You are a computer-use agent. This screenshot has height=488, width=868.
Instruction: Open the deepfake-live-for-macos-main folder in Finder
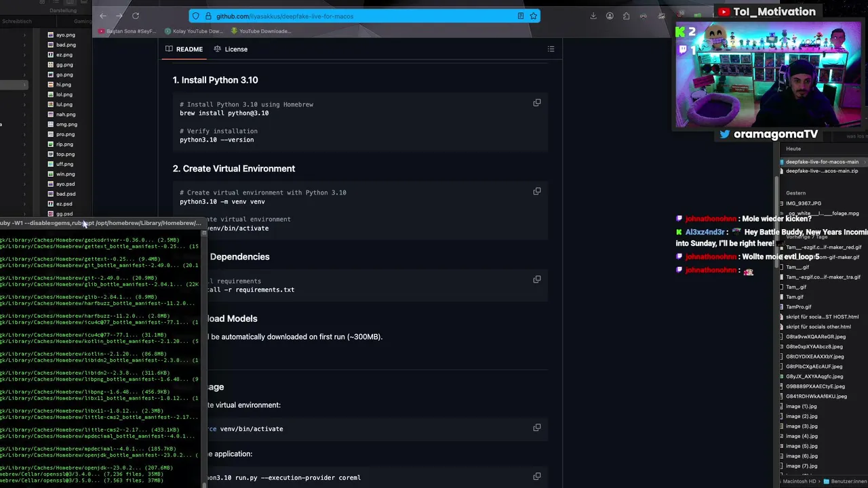coord(821,162)
